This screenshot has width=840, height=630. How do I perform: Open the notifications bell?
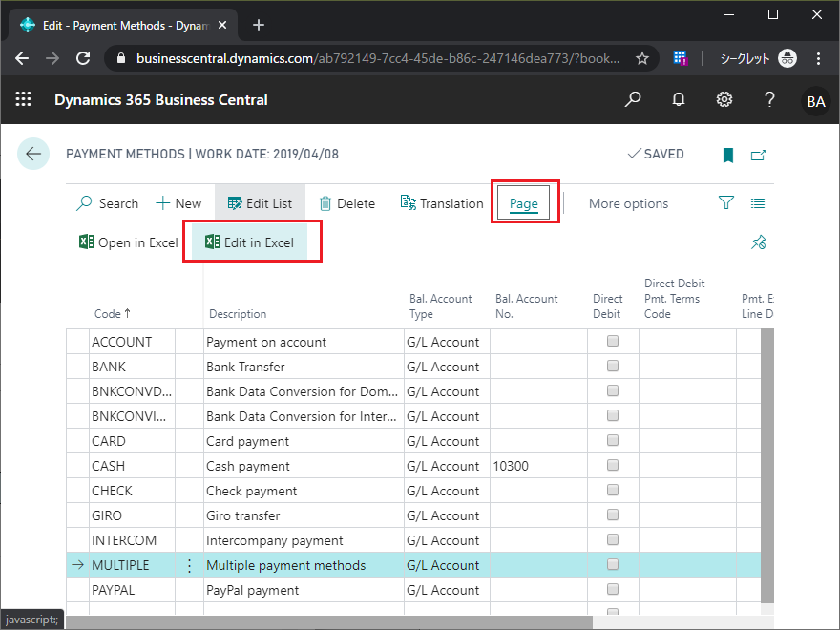click(x=679, y=99)
